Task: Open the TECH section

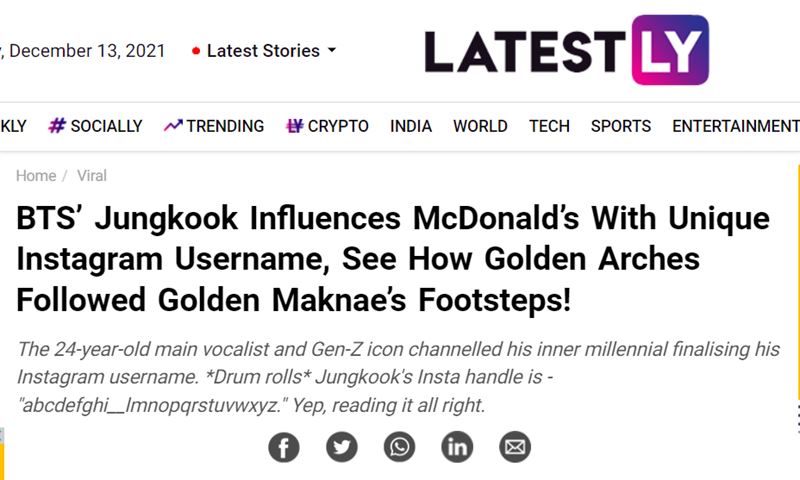Action: click(x=549, y=126)
